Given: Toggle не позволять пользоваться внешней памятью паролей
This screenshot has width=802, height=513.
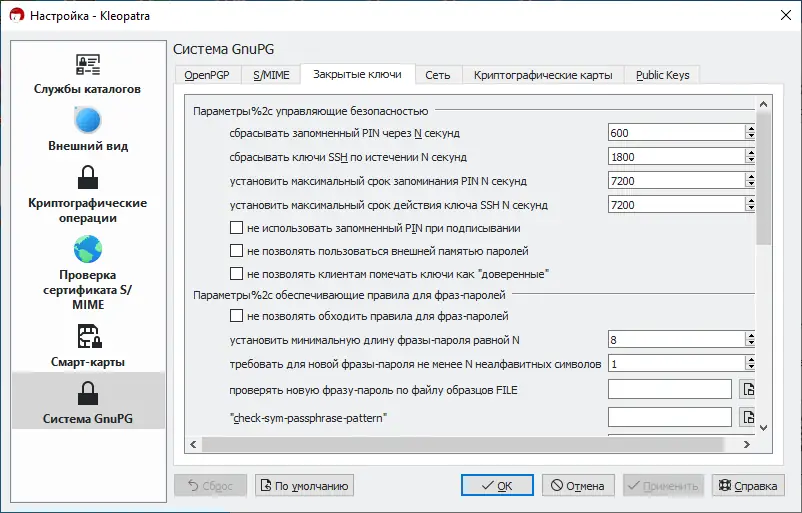Looking at the screenshot, I should pos(237,251).
